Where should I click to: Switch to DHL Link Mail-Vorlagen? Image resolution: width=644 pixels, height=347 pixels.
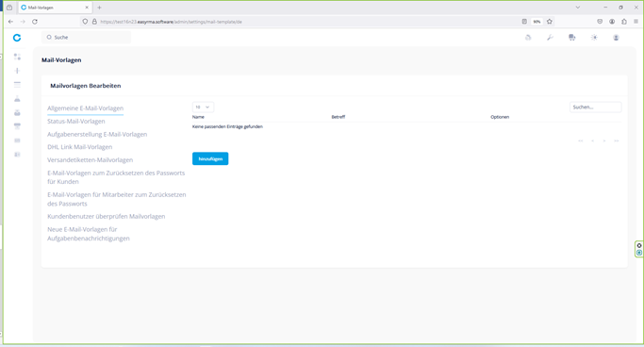coord(80,147)
